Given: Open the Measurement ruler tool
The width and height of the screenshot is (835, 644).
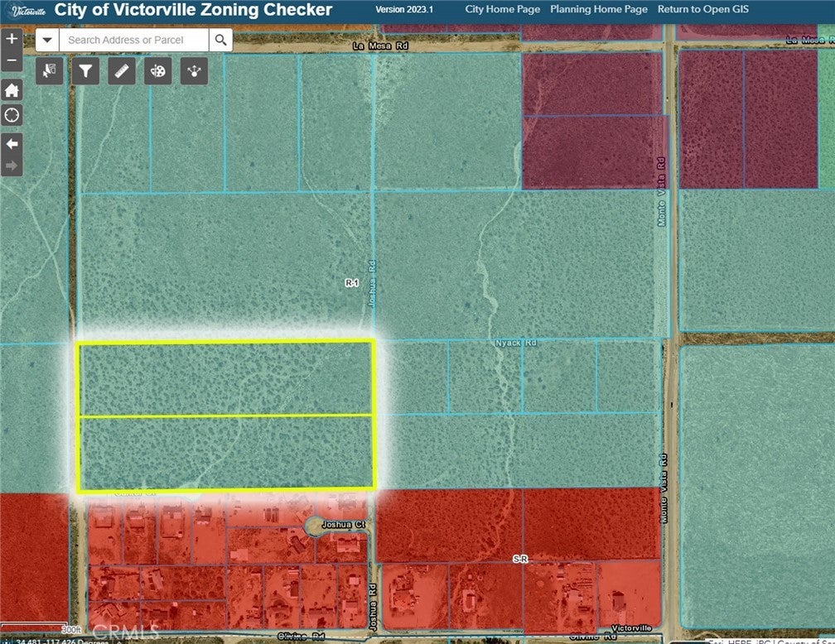Looking at the screenshot, I should pyautogui.click(x=121, y=72).
